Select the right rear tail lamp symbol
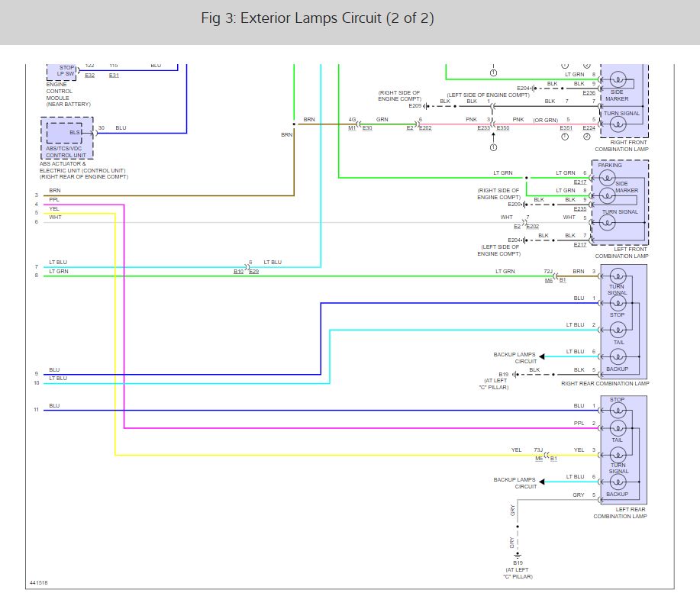700x606 pixels. point(618,330)
